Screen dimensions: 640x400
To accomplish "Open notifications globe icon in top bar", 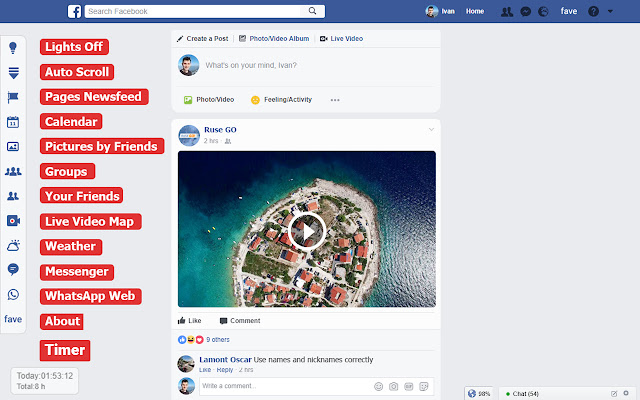I will click(x=543, y=11).
